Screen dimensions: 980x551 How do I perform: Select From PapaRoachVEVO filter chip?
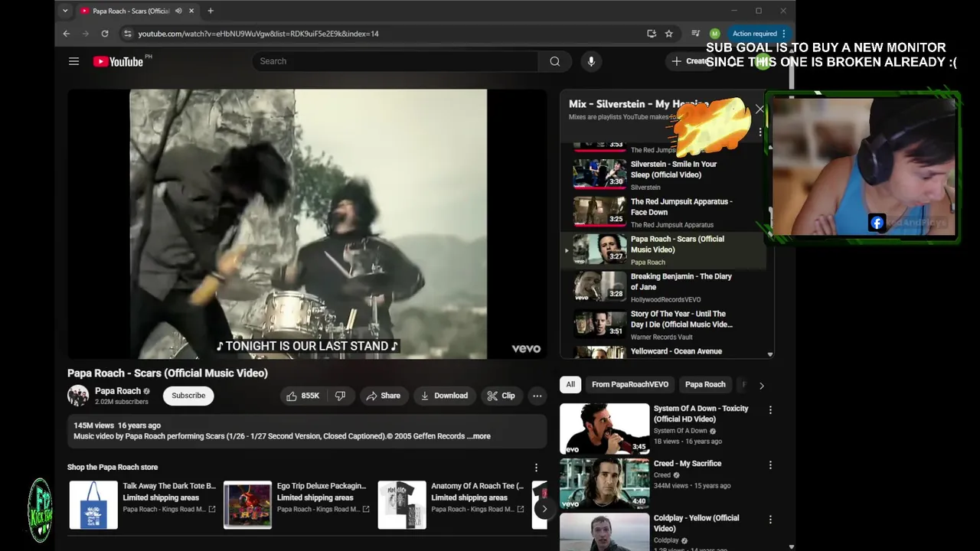click(x=630, y=385)
